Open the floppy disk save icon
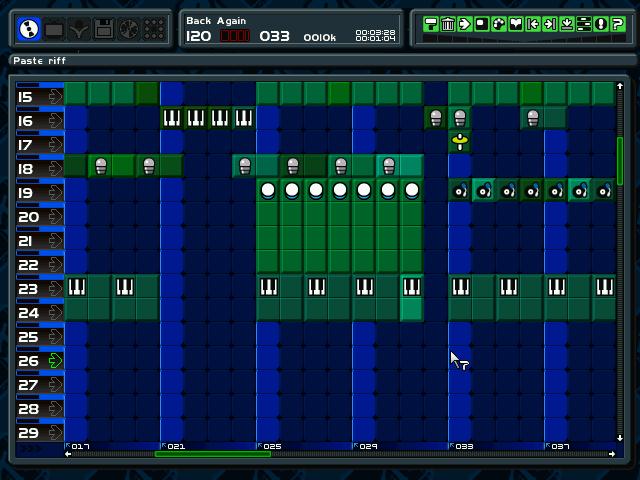The width and height of the screenshot is (640, 480). (x=103, y=30)
